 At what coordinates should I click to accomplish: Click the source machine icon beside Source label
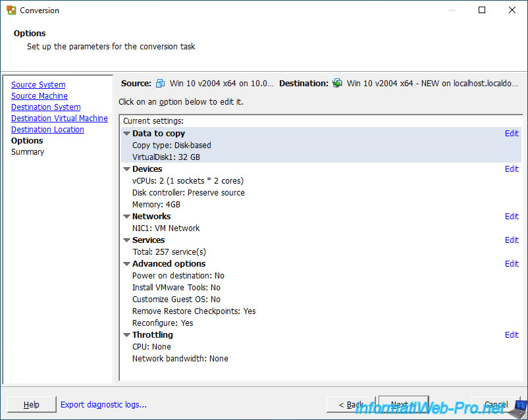pyautogui.click(x=161, y=84)
